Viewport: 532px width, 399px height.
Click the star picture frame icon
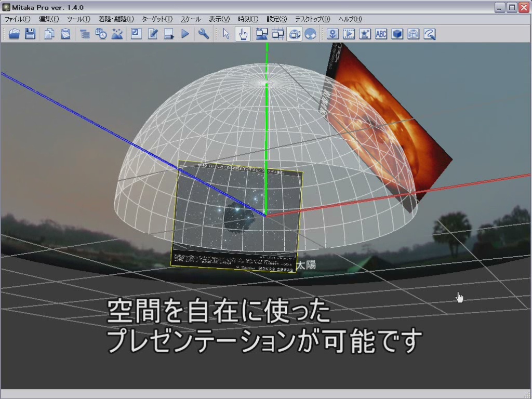tap(365, 34)
